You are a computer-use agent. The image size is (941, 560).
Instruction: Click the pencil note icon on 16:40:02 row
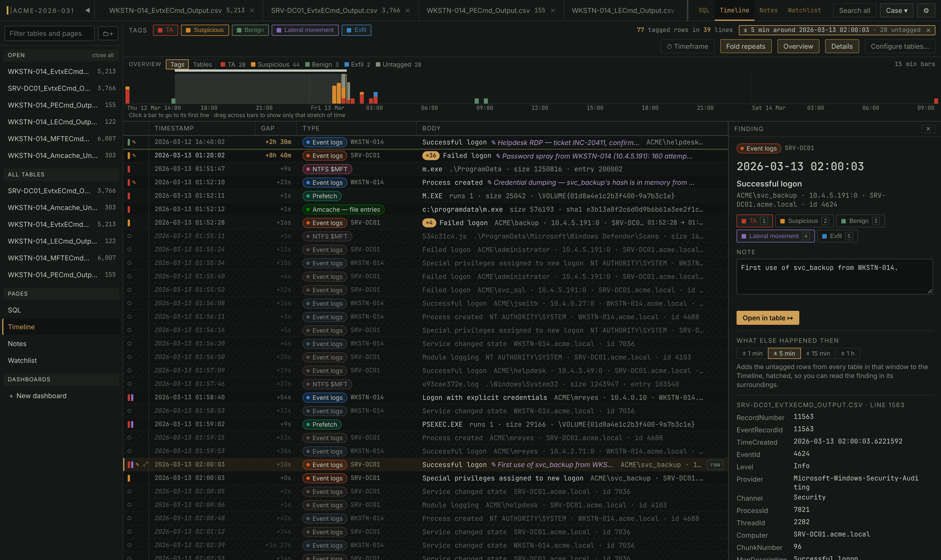tap(134, 142)
